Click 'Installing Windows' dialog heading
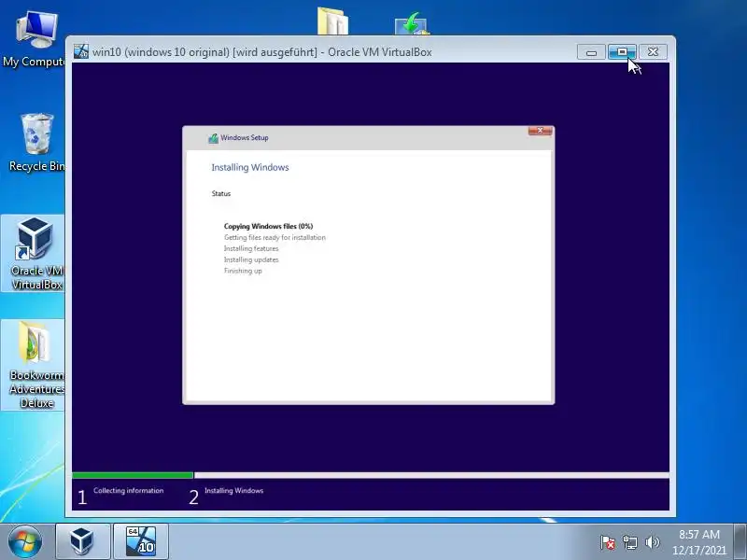The height and width of the screenshot is (560, 747). [x=250, y=167]
